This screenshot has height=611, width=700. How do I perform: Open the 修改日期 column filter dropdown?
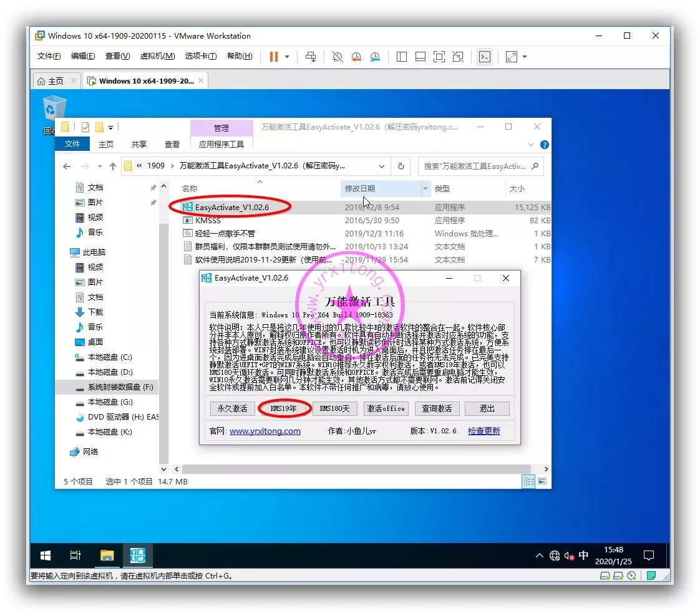426,188
